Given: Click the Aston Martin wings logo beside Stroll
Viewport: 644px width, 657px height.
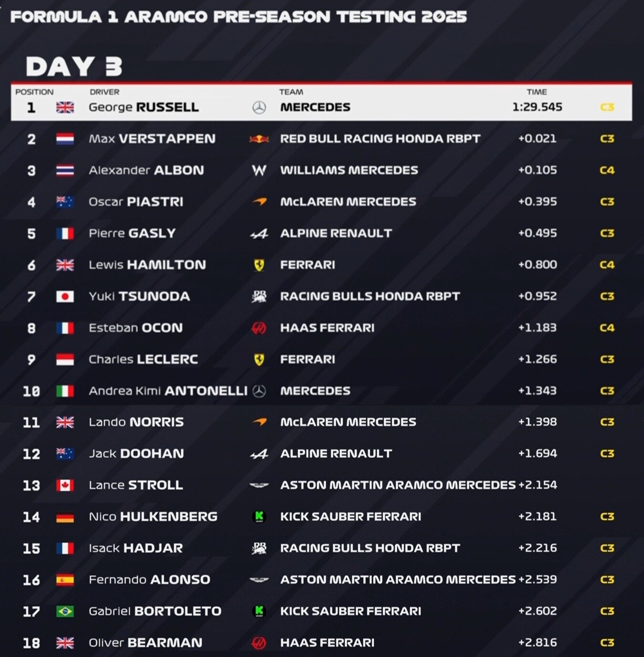Looking at the screenshot, I should coord(259,485).
